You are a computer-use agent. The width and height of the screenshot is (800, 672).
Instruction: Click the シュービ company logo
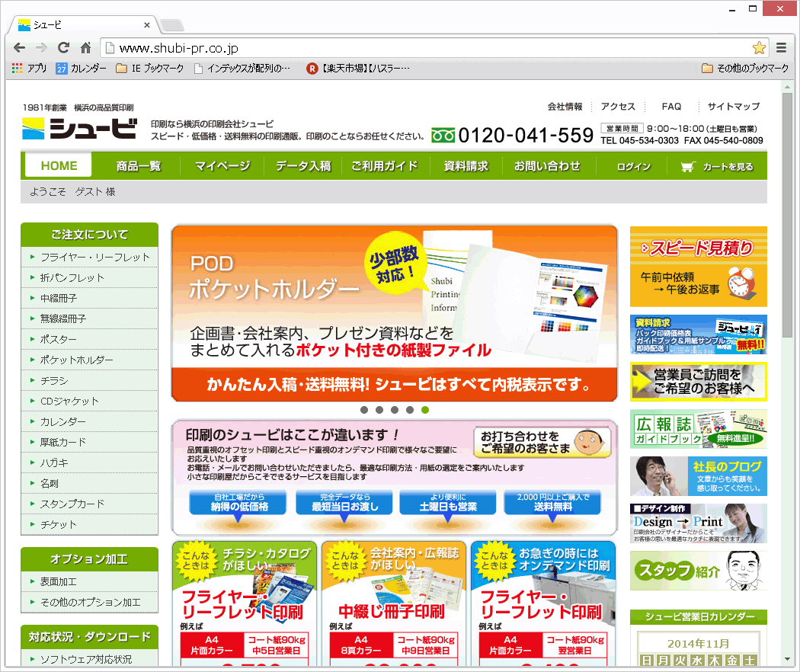(79, 129)
